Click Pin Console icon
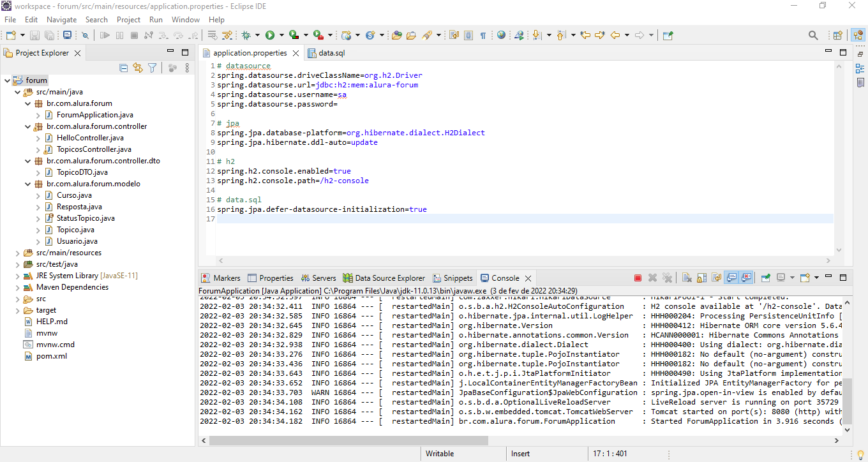 pyautogui.click(x=765, y=278)
